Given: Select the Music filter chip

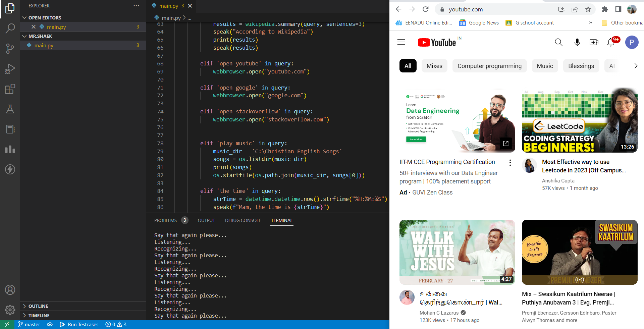Looking at the screenshot, I should pyautogui.click(x=545, y=66).
